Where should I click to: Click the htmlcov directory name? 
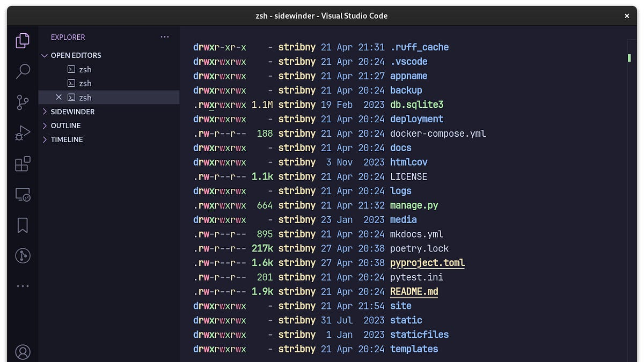point(408,162)
